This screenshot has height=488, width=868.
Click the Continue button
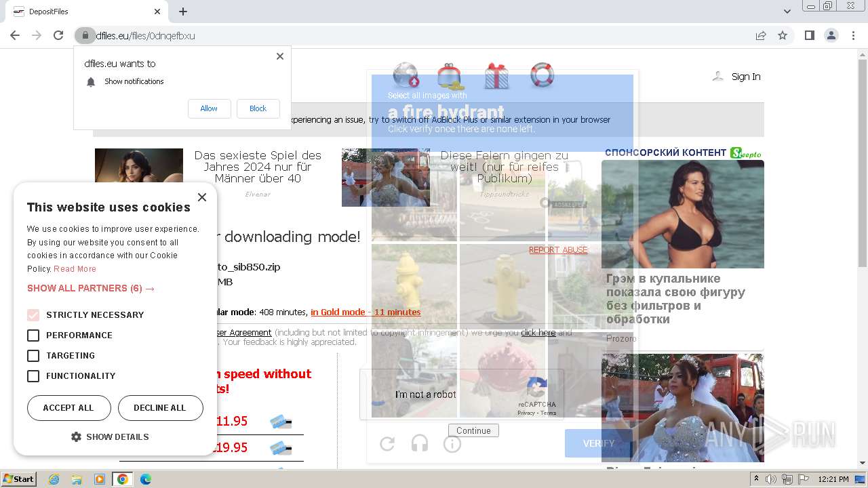473,430
